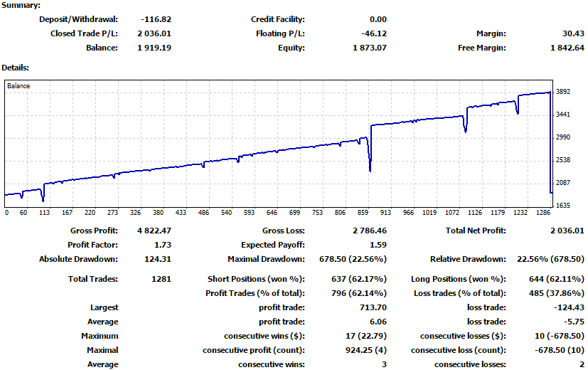Click the 646 label on chart's horizontal axis
The height and width of the screenshot is (370, 588).
(x=271, y=213)
